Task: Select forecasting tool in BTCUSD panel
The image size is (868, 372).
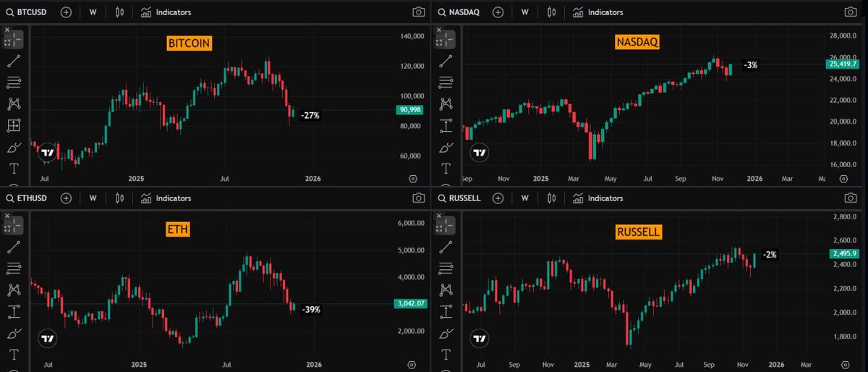Action: coord(14,126)
